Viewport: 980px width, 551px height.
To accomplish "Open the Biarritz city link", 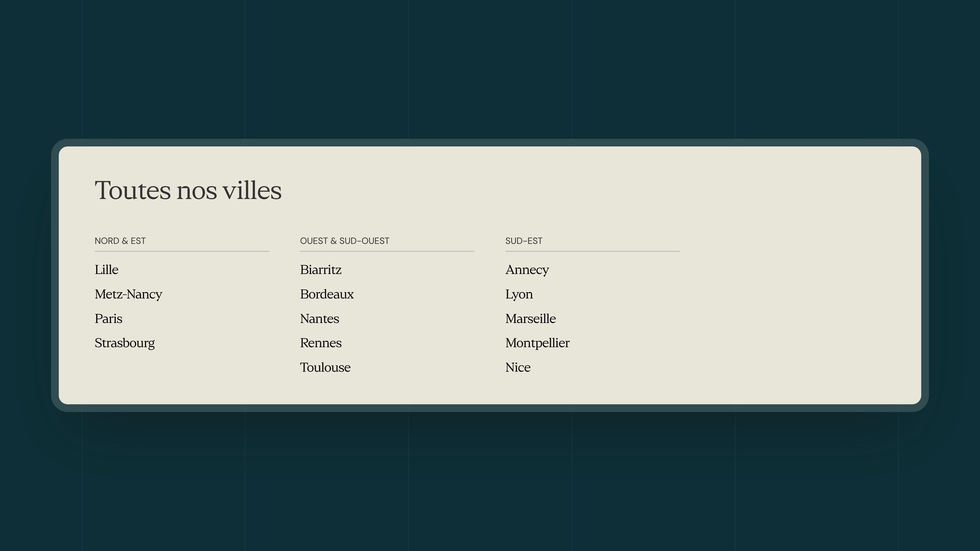I will 321,270.
